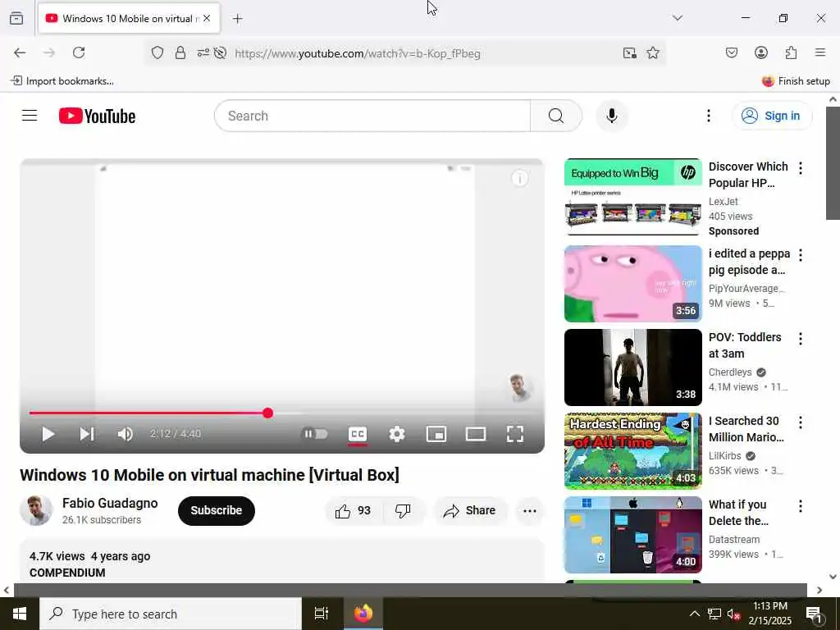Open the peppa pig episode video title
The height and width of the screenshot is (630, 840).
(x=749, y=262)
